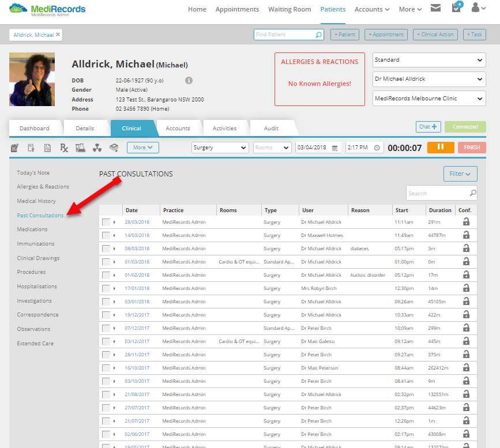Screen dimensions: 500x448
Task: Click the form sheet toolbar icon
Action: pyautogui.click(x=47, y=148)
